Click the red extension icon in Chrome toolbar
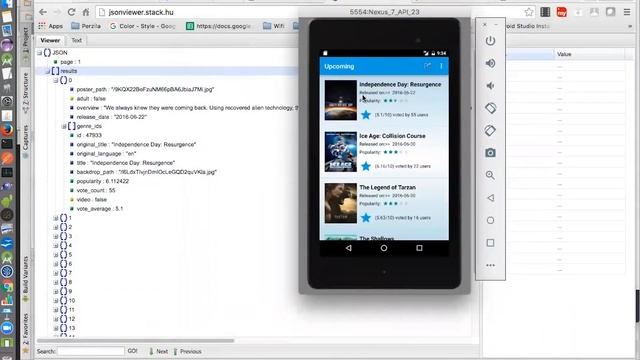Screen dimensions: 640x360 tap(562, 12)
